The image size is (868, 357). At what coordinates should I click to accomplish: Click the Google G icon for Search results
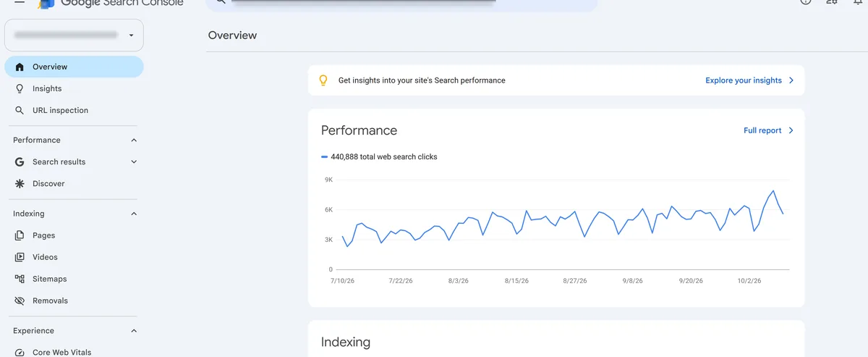pyautogui.click(x=20, y=162)
